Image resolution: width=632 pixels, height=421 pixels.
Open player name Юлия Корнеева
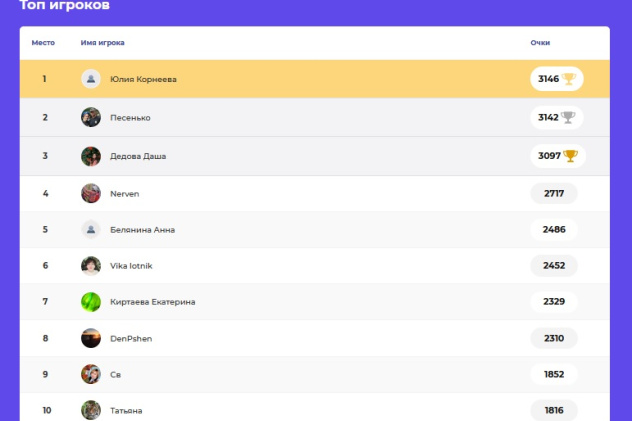coord(143,79)
